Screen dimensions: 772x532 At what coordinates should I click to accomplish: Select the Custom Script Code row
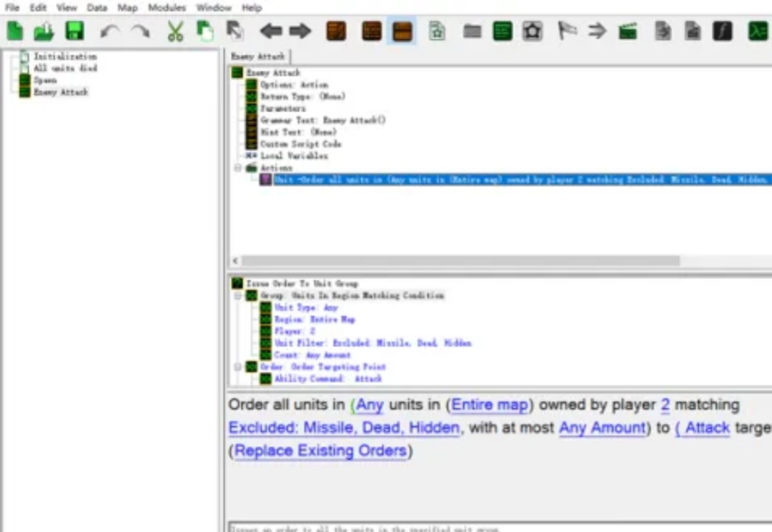[x=301, y=144]
